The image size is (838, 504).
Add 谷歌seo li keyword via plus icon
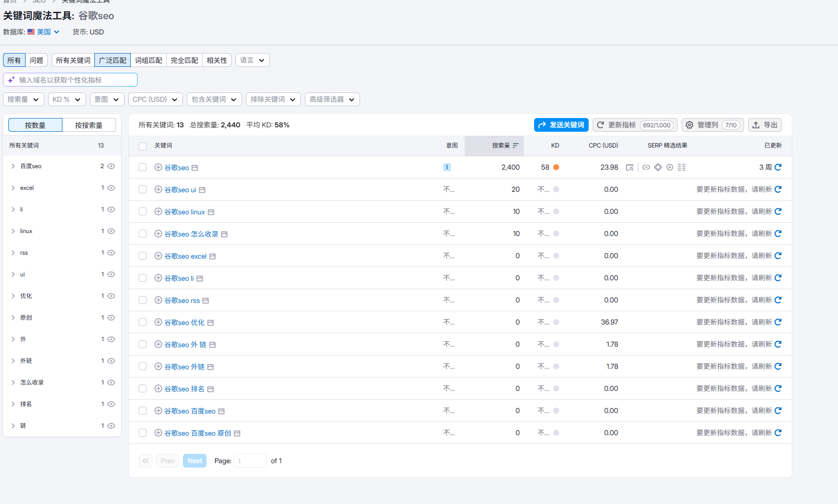(158, 278)
